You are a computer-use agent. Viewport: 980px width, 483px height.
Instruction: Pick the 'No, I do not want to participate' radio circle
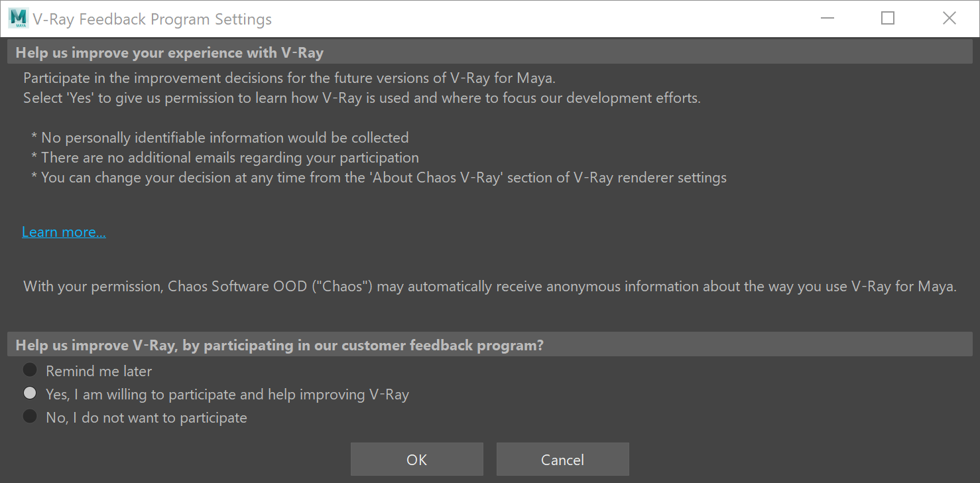click(30, 416)
